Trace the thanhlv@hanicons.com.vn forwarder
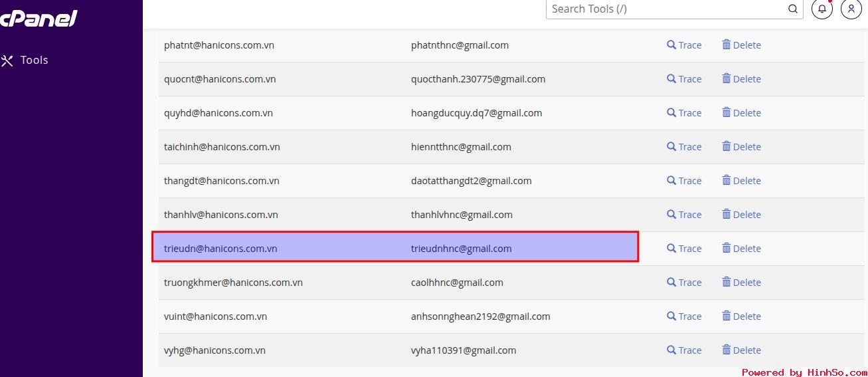The width and height of the screenshot is (868, 377). [x=684, y=215]
